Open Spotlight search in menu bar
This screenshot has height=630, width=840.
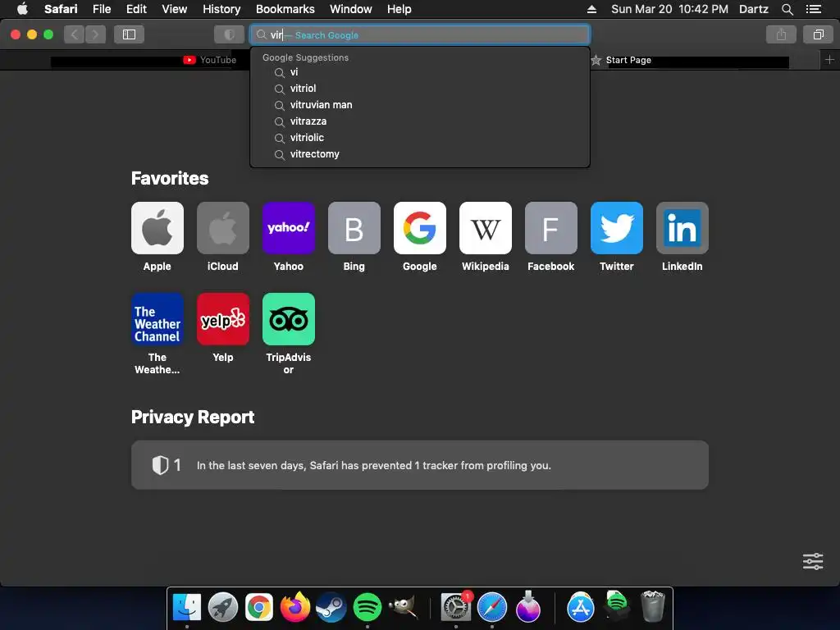click(x=787, y=9)
